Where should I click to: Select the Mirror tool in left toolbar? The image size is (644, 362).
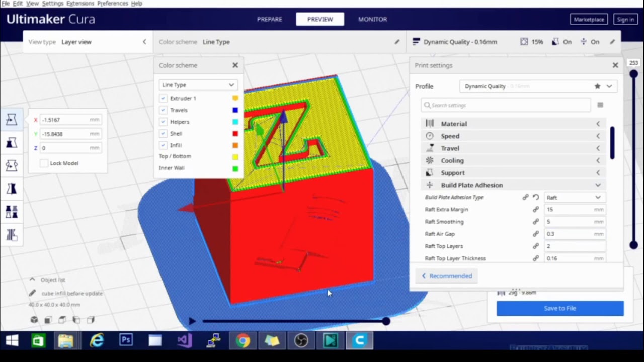[12, 189]
